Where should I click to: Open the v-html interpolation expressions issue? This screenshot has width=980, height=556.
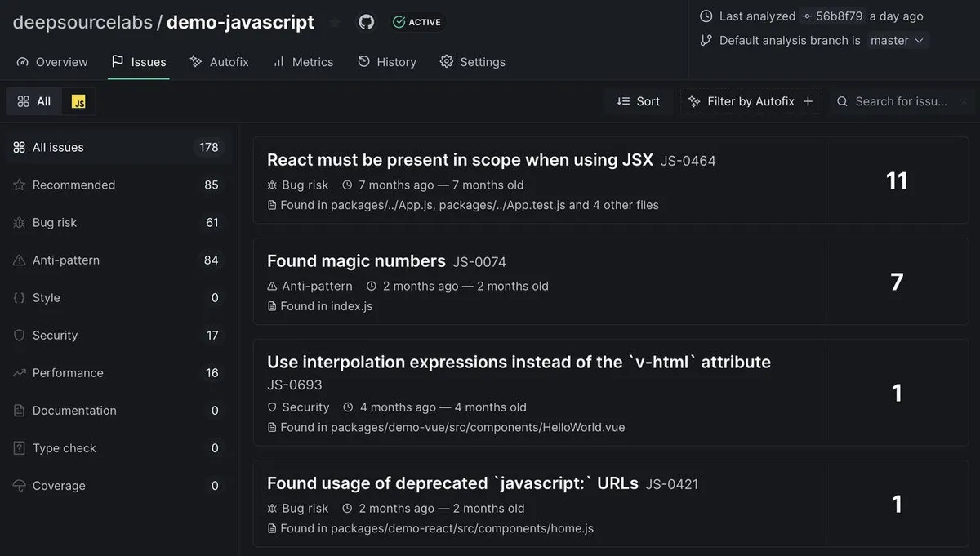[x=519, y=362]
